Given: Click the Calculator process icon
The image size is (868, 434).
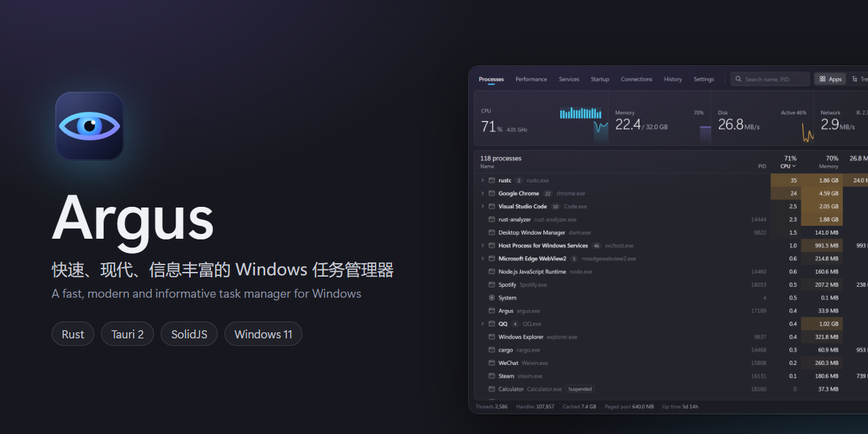Looking at the screenshot, I should [492, 389].
